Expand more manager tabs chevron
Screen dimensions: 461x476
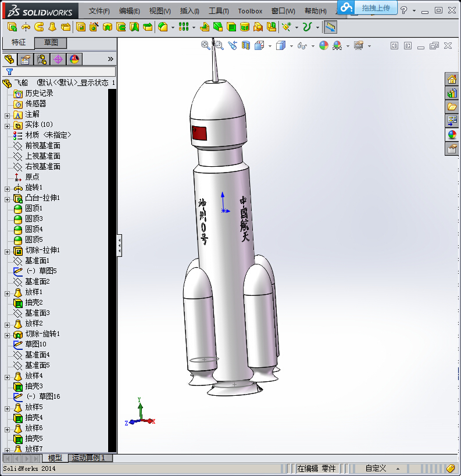[x=110, y=59]
